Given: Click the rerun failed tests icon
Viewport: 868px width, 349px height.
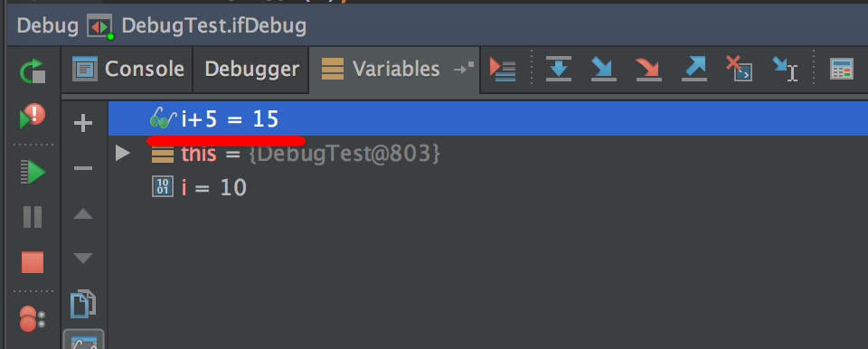Looking at the screenshot, I should [33, 116].
